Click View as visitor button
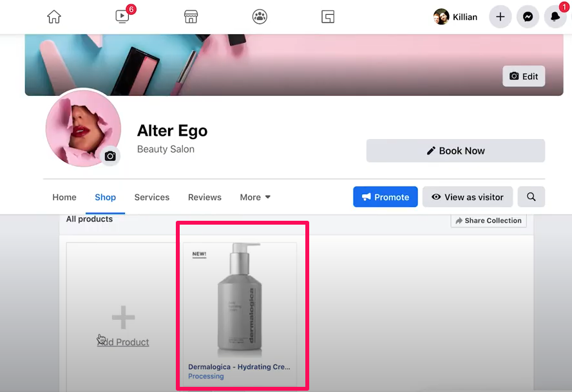 click(467, 197)
